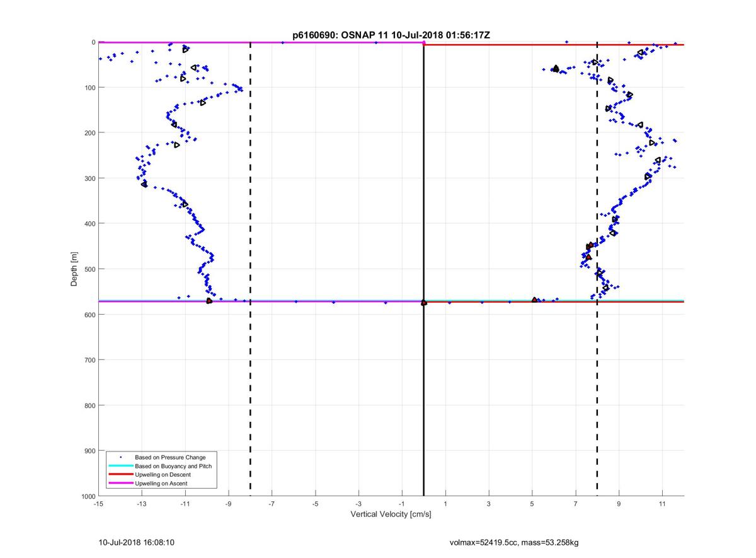Click the x-axis tick label '3'
The image size is (756, 558).
[x=489, y=504]
